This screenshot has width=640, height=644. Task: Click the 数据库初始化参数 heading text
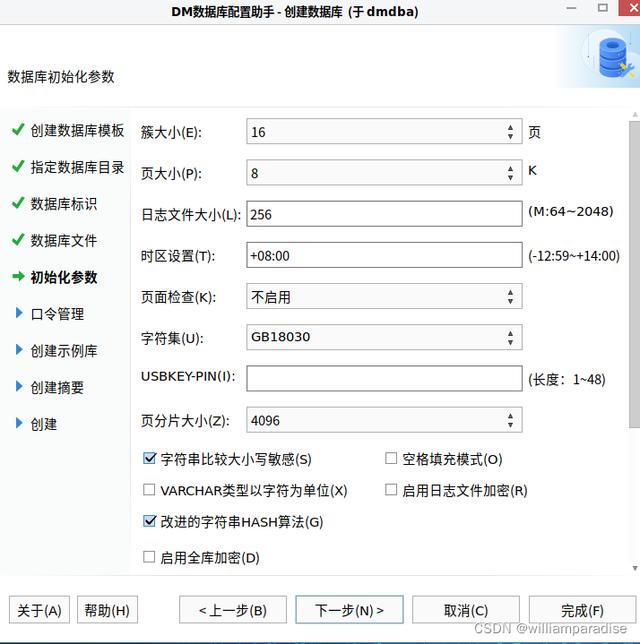(61, 76)
